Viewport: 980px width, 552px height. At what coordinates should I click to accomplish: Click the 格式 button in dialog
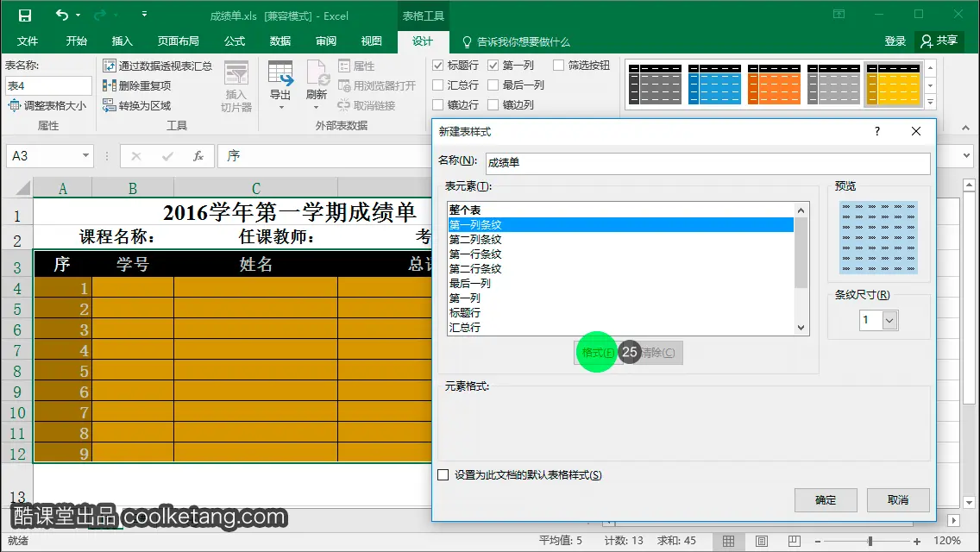pos(598,353)
